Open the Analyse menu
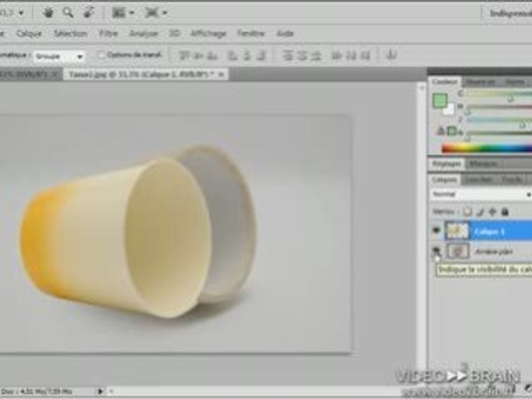The width and height of the screenshot is (532, 399). pyautogui.click(x=144, y=33)
